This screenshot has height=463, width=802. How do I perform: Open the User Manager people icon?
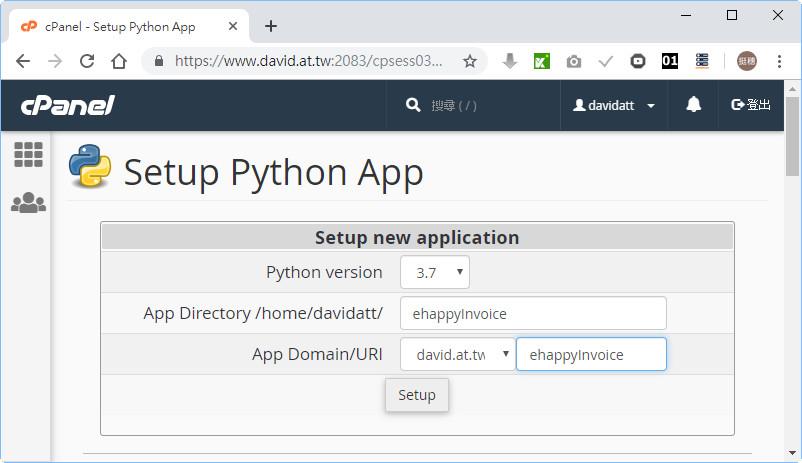[29, 203]
